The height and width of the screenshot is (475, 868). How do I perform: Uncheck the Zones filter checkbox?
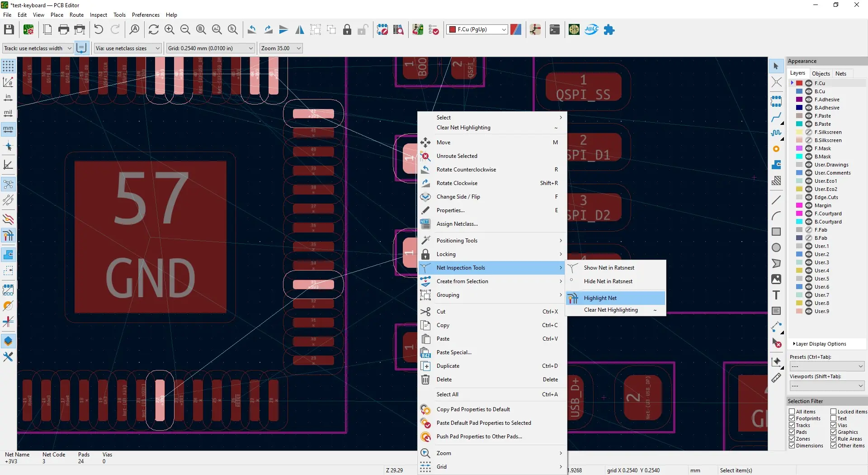(792, 439)
